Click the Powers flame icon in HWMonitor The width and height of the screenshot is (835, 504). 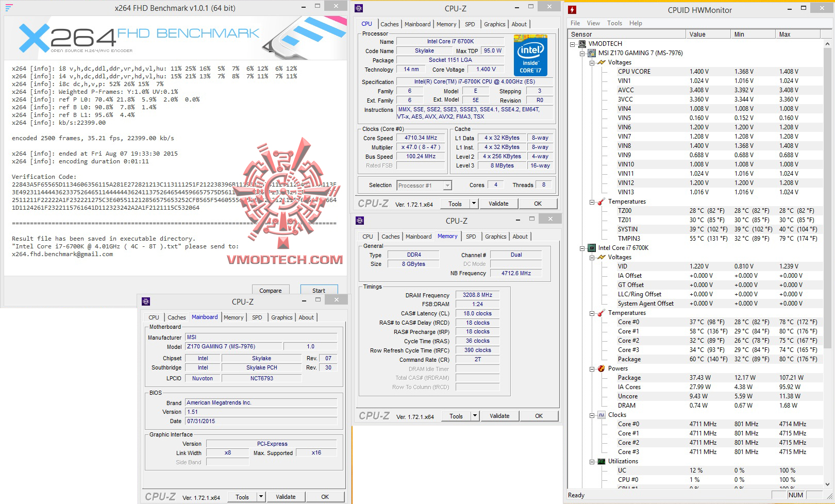tap(601, 368)
